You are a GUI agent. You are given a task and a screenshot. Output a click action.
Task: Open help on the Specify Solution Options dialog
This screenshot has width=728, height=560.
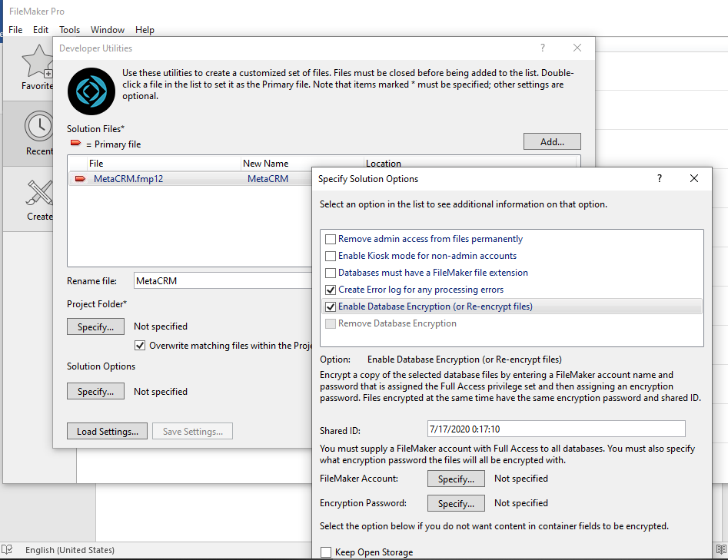click(659, 178)
